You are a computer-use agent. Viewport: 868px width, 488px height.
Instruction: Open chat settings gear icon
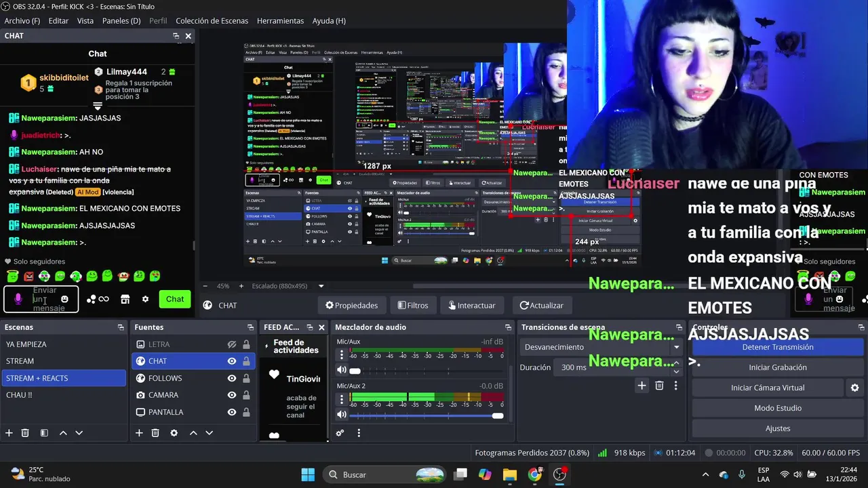[145, 299]
